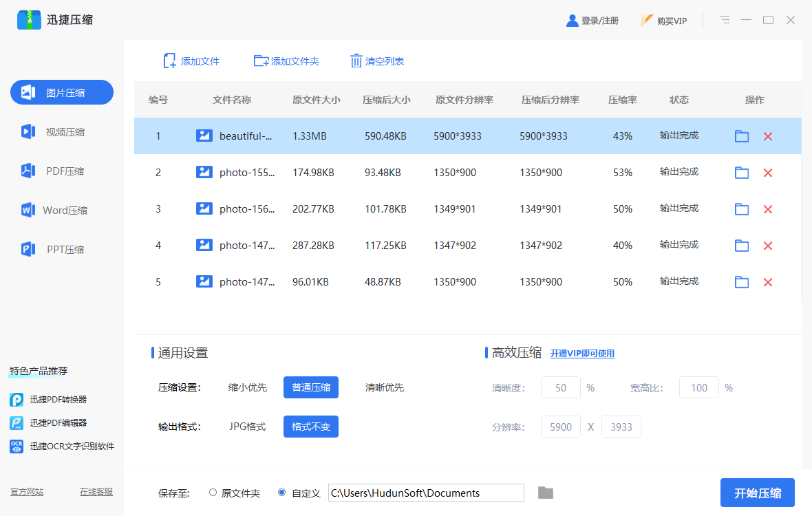Click 添加文件夹 to add a folder
The width and height of the screenshot is (812, 516).
286,61
